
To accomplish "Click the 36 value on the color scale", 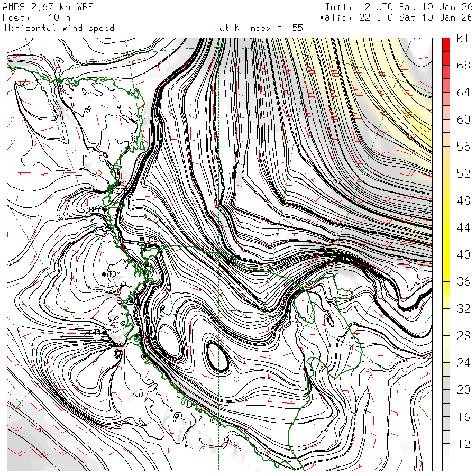I will click(x=463, y=282).
